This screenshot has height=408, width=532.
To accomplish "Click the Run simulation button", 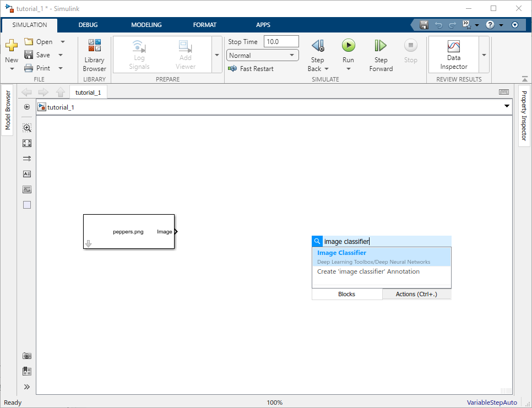I will tap(348, 46).
